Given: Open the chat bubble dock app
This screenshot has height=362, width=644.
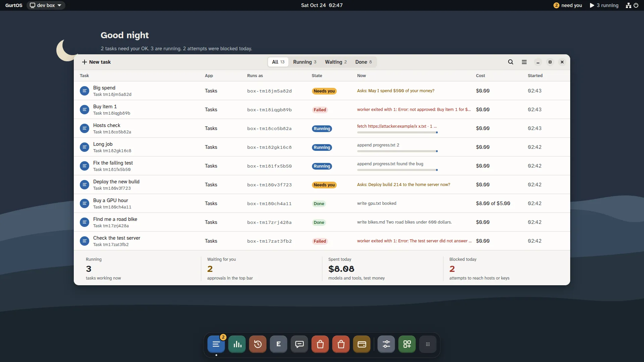Looking at the screenshot, I should click(300, 344).
